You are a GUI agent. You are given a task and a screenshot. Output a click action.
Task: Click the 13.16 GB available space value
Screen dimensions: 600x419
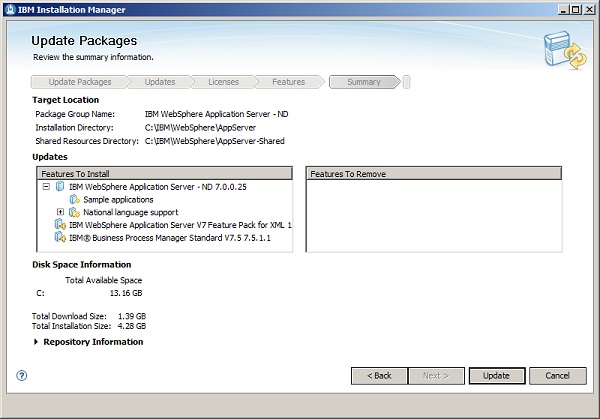click(x=126, y=293)
